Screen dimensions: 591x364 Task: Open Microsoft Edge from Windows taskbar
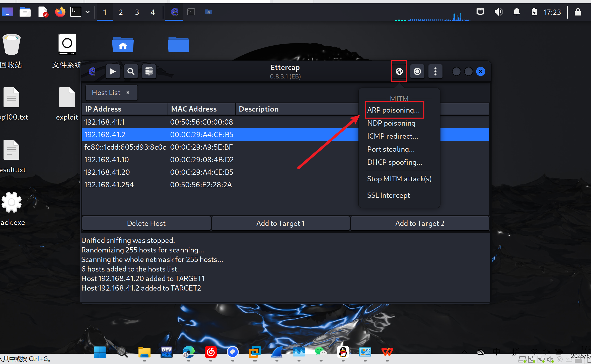[x=188, y=352]
